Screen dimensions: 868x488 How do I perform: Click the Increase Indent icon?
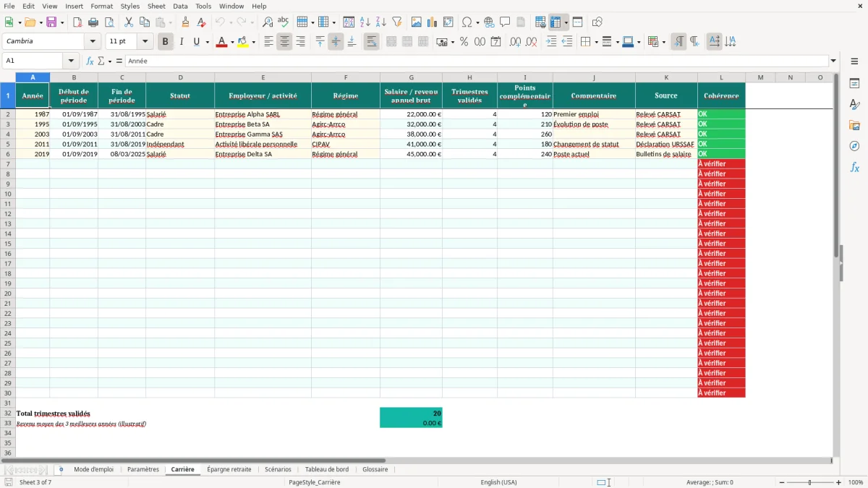pos(551,42)
